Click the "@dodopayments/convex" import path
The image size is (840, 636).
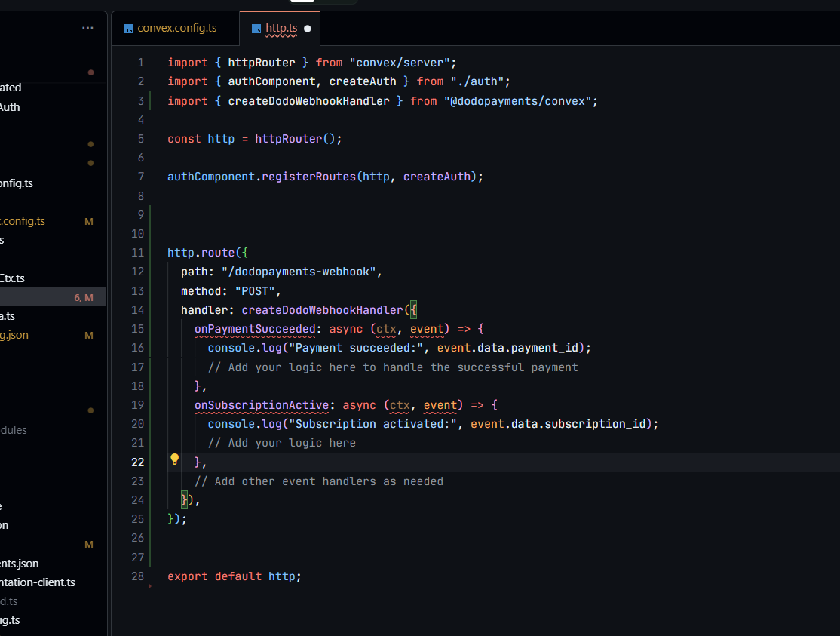tap(517, 100)
